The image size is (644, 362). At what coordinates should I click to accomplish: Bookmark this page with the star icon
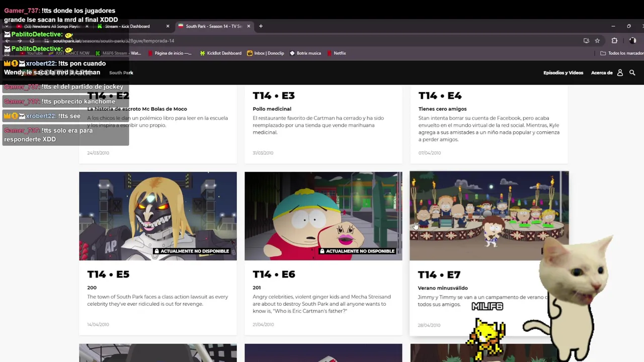coord(597,41)
